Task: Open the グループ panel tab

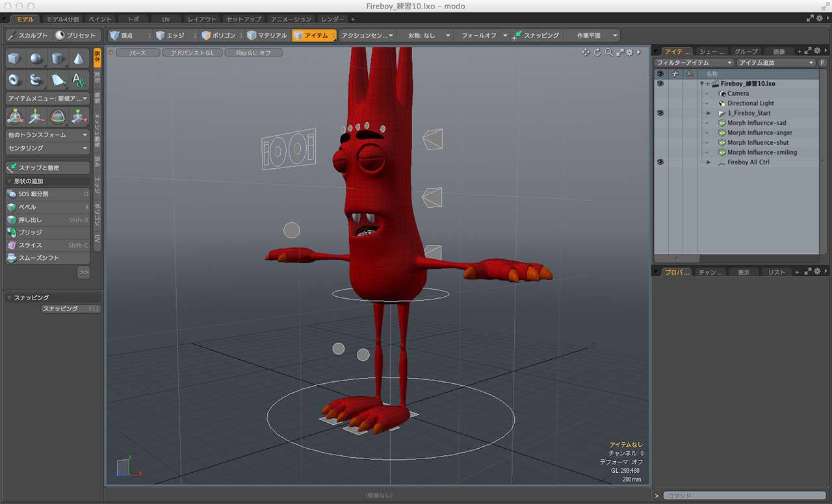Action: pos(746,52)
